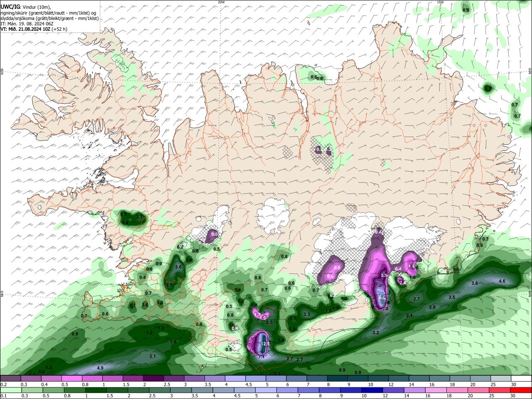
Task: Click the 2.7 value off the southeast coast
Action: [x=416, y=299]
